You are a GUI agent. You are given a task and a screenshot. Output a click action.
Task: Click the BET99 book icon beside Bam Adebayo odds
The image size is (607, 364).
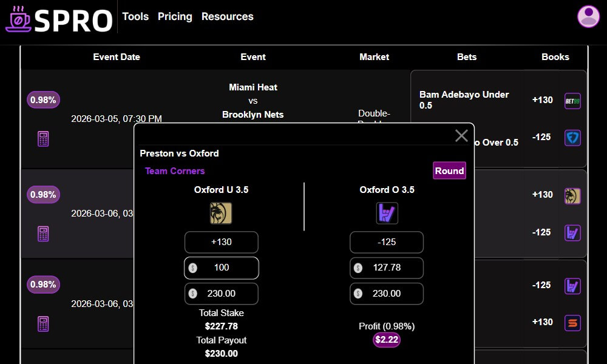click(571, 101)
